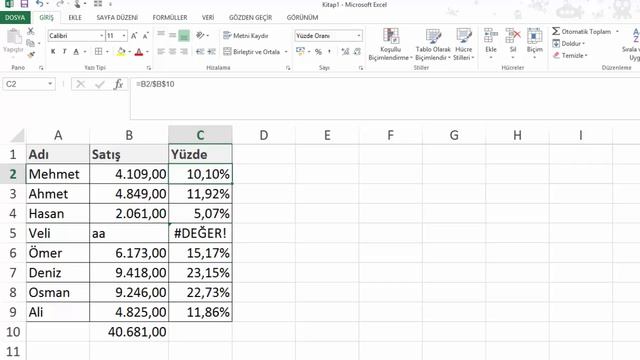640x360 pixels.
Task: Increase font size with larger A icon
Action: point(134,36)
